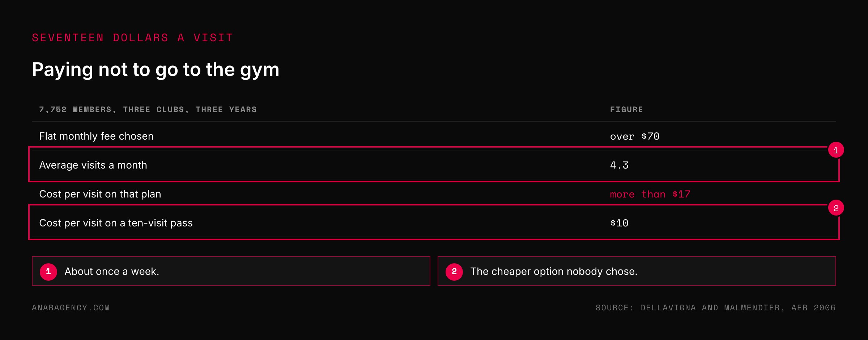Select the 'Cost per visit on a ten-visit pass' row
Screen dimensions: 868x340
tap(434, 223)
